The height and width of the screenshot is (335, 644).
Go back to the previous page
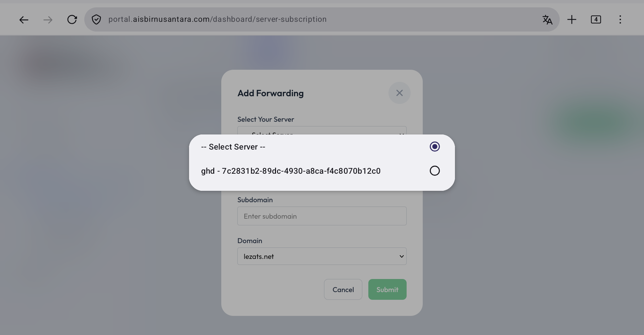[24, 20]
